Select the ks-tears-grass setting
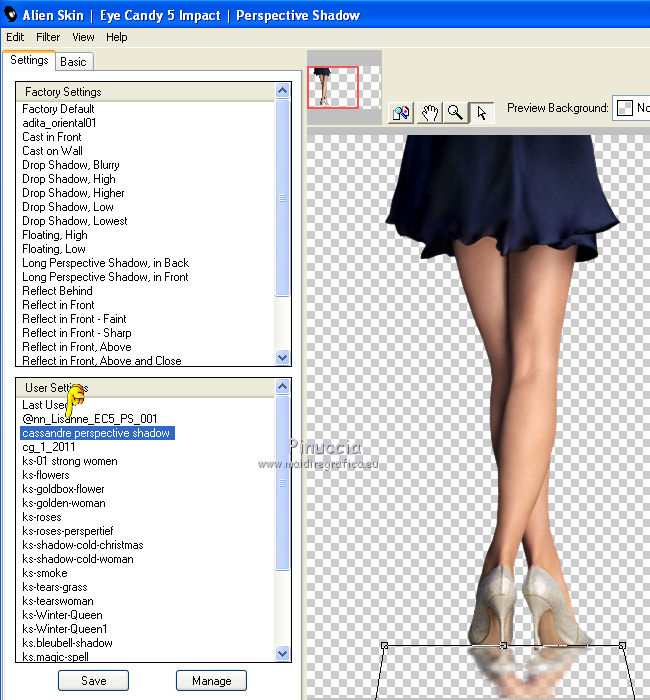650x700 pixels. pos(54,587)
